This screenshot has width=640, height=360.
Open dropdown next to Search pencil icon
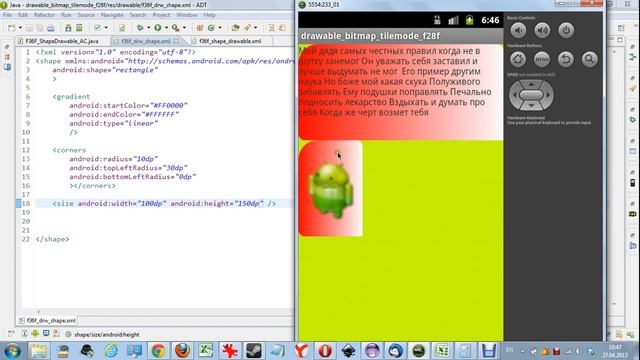pos(256,28)
